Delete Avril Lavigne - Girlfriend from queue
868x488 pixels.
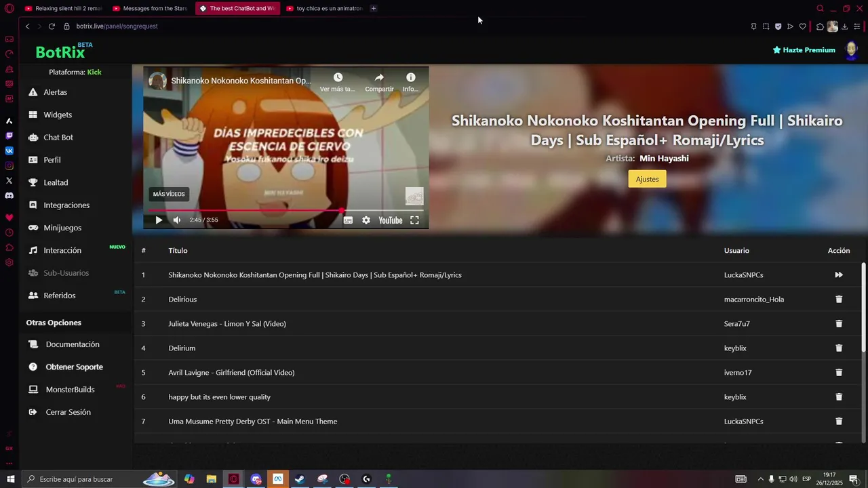click(x=839, y=373)
